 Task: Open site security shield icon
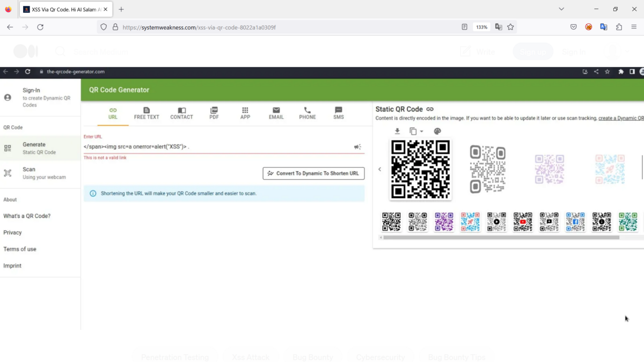point(104,27)
